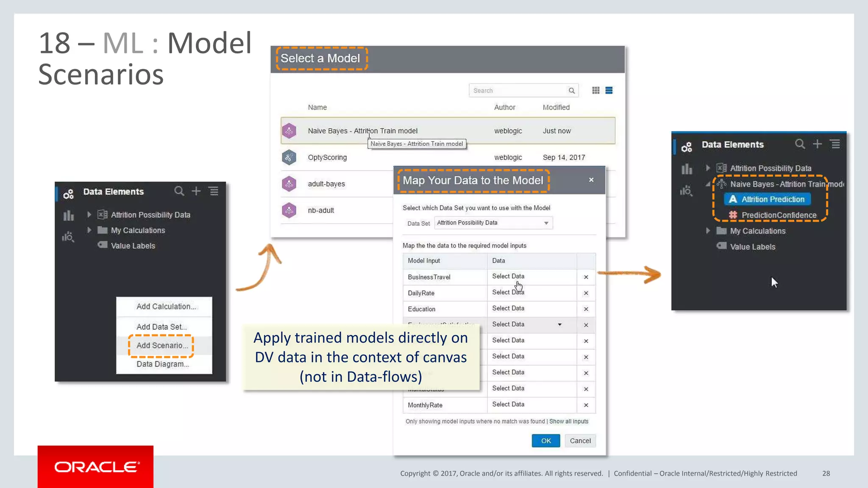This screenshot has width=868, height=488.
Task: Switch to list view in model list
Action: (609, 91)
